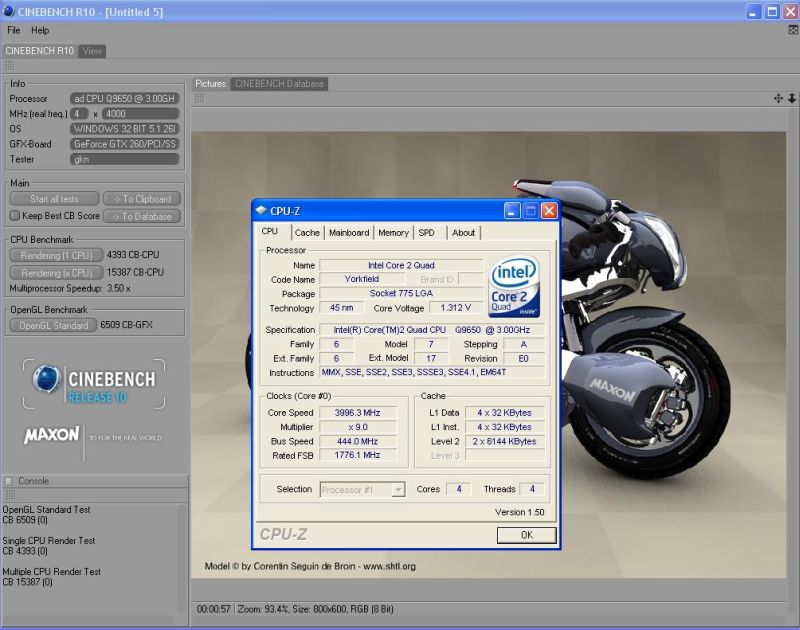Click the GFX-Board field

(124, 144)
